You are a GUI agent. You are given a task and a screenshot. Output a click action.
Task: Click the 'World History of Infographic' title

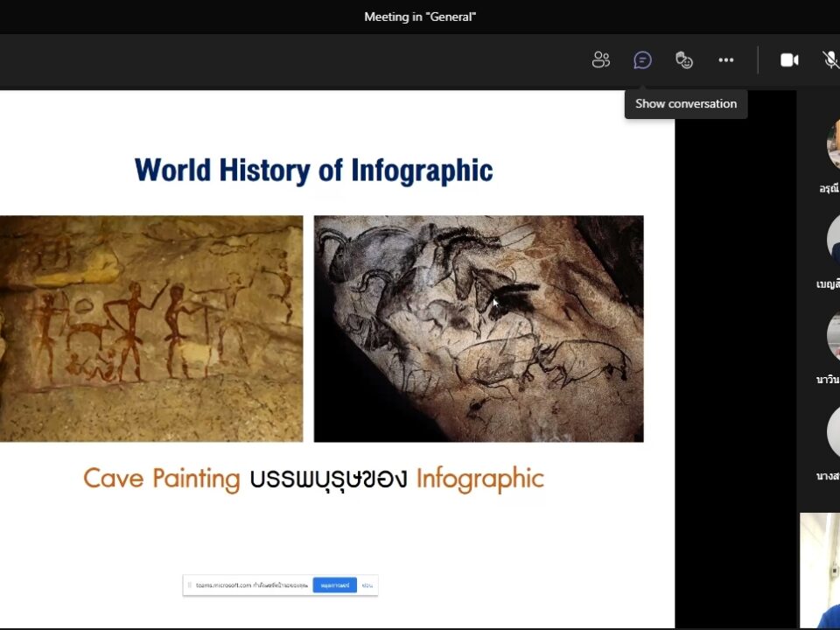pos(313,171)
